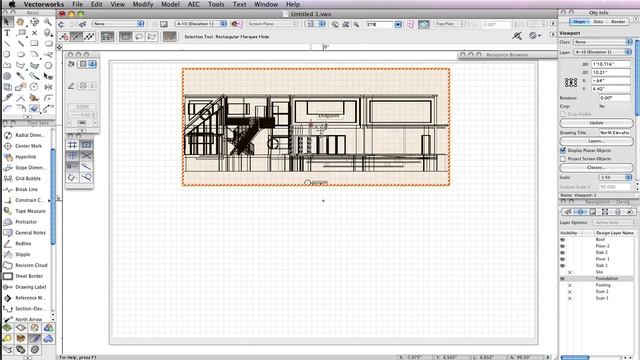
Task: Open the active class dropdown in view bar
Action: tap(118, 24)
